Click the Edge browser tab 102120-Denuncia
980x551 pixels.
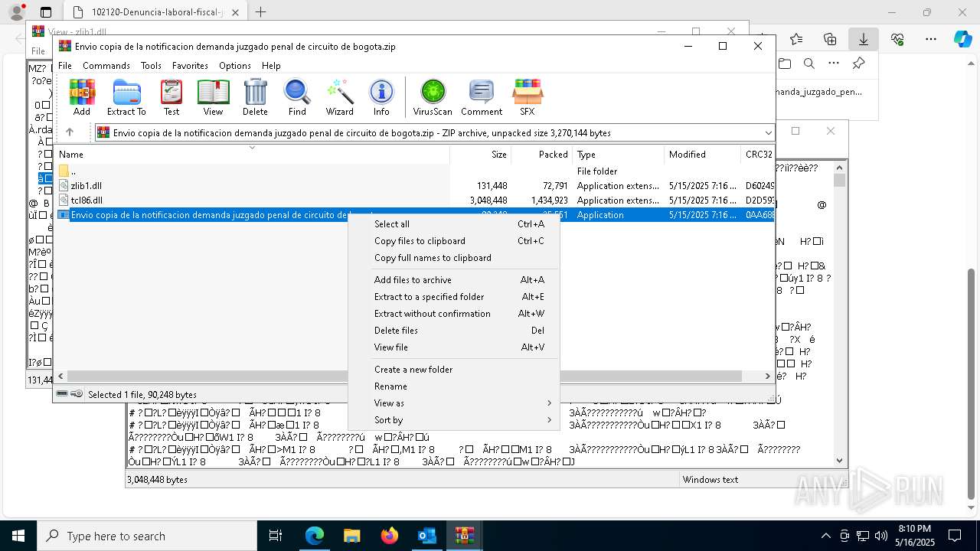(155, 12)
